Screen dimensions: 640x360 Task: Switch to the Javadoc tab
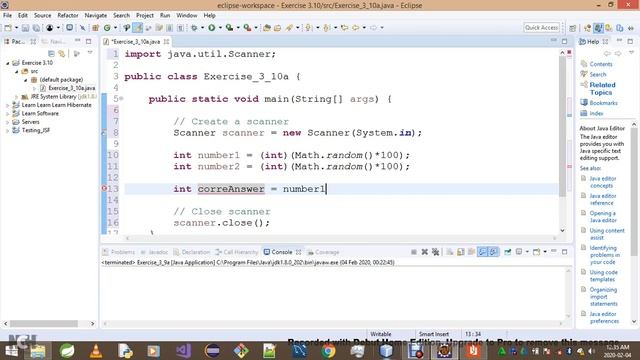point(154,252)
